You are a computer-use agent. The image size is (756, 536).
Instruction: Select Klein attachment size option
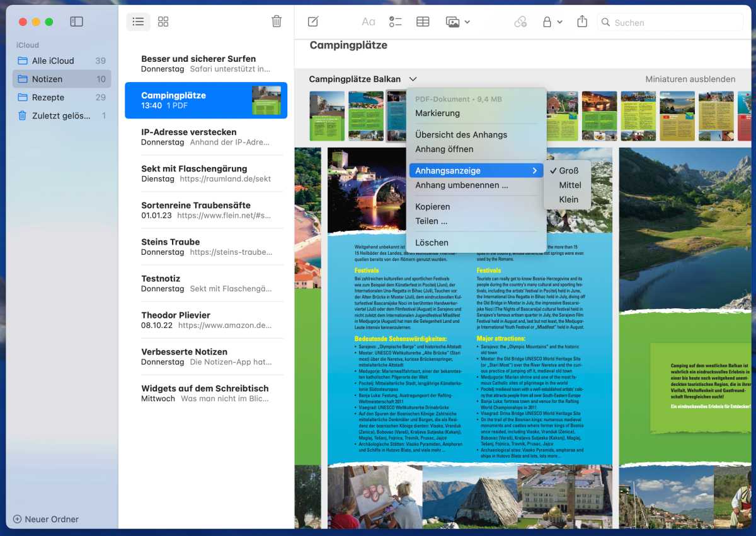(x=568, y=200)
